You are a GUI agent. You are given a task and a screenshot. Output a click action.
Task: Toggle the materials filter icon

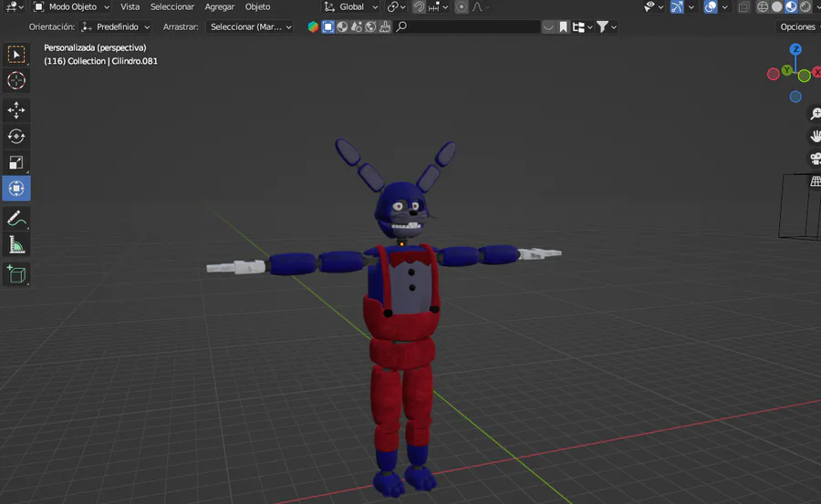coord(357,26)
